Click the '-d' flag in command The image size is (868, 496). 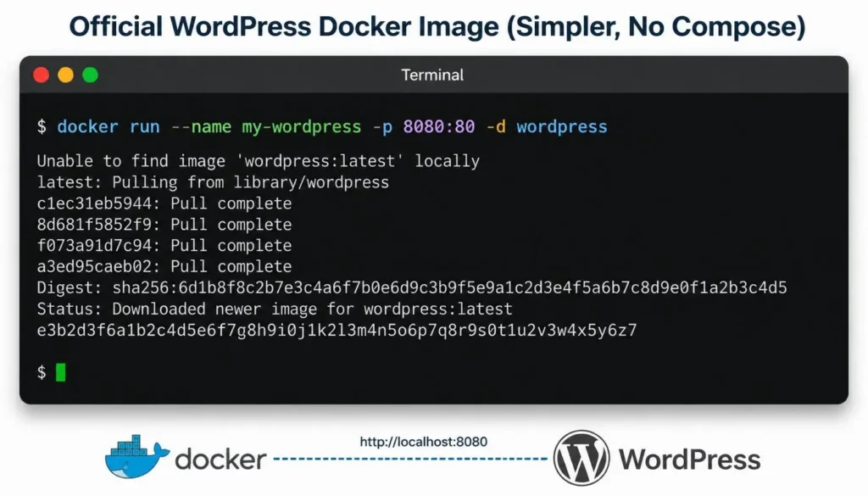pyautogui.click(x=496, y=127)
